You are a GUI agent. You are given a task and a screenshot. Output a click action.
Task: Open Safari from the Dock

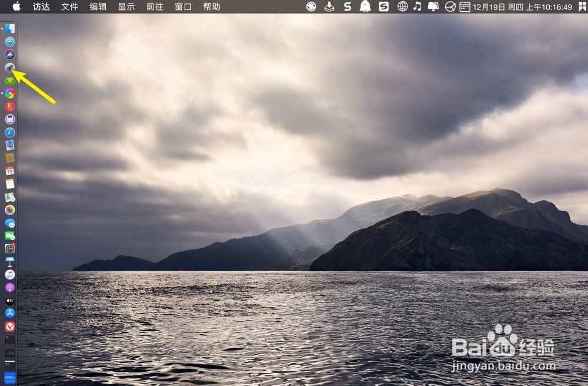pos(9,132)
